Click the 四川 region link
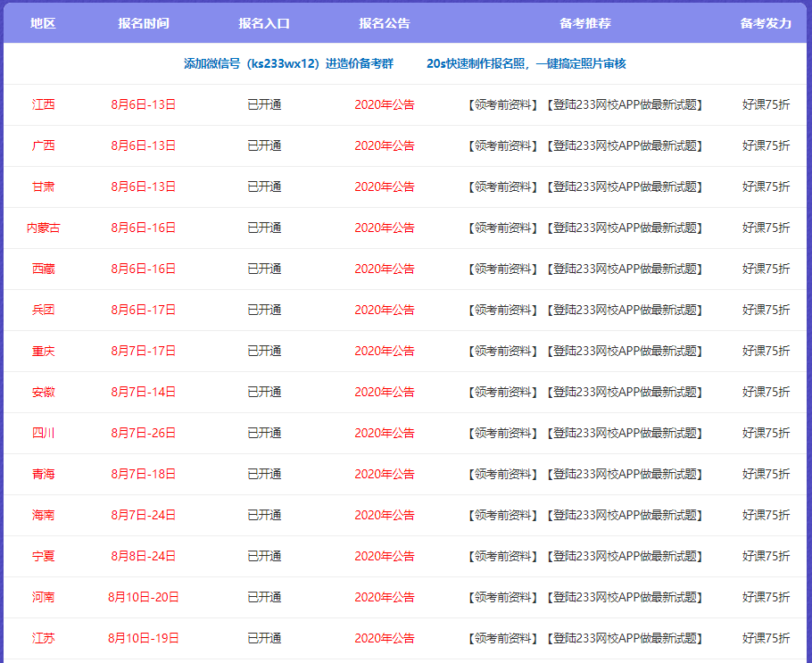The image size is (812, 663). pyautogui.click(x=43, y=433)
